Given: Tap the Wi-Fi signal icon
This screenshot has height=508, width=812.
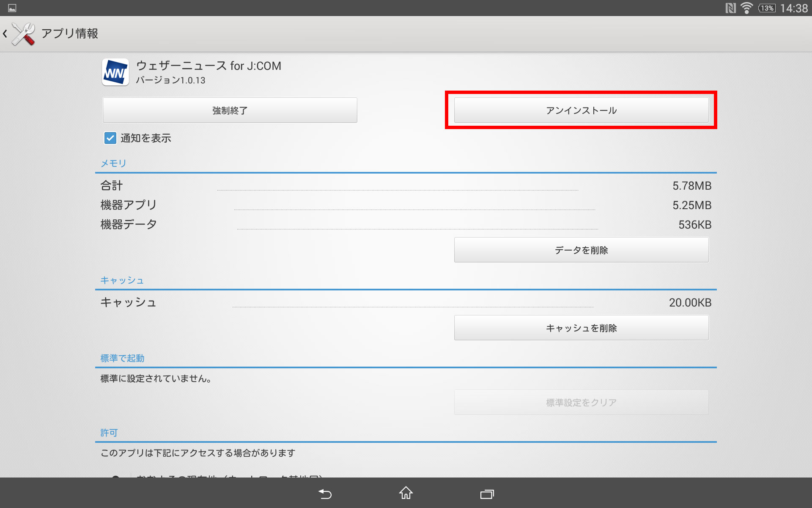Looking at the screenshot, I should coord(747,8).
